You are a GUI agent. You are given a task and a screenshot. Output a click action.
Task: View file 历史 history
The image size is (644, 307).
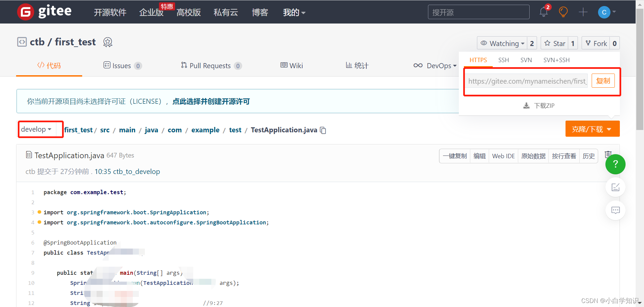[588, 156]
